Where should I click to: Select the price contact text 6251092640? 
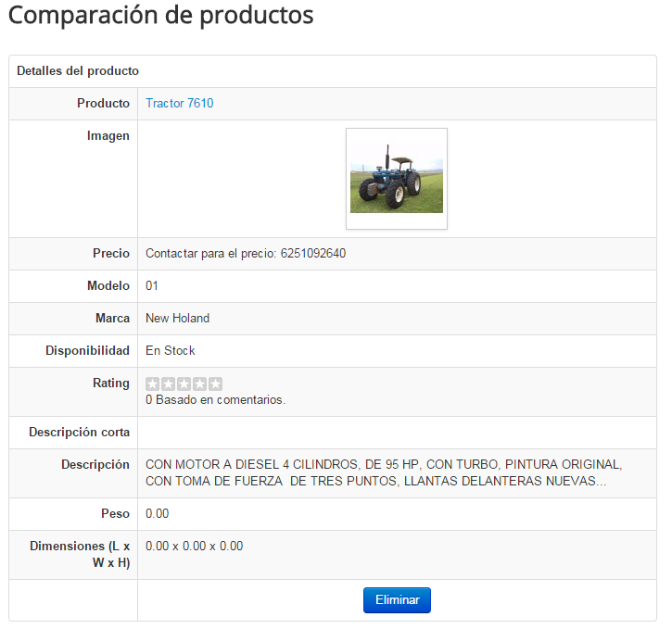(246, 254)
